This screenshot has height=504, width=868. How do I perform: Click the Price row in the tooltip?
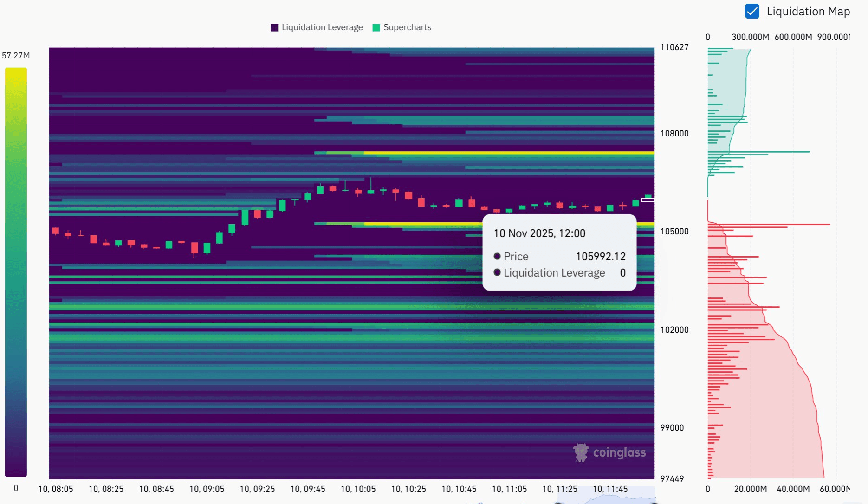click(559, 257)
